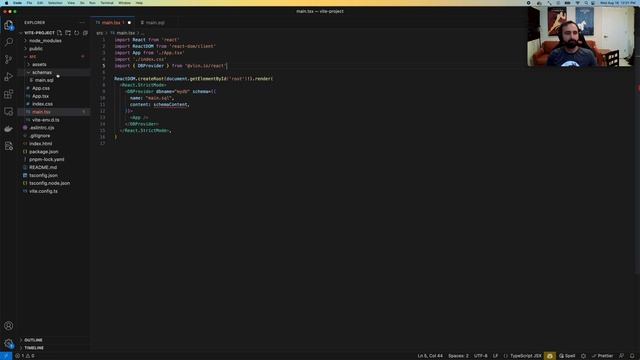Viewport: 640px width, 360px height.
Task: Click the LF end of line indicator
Action: [495, 356]
